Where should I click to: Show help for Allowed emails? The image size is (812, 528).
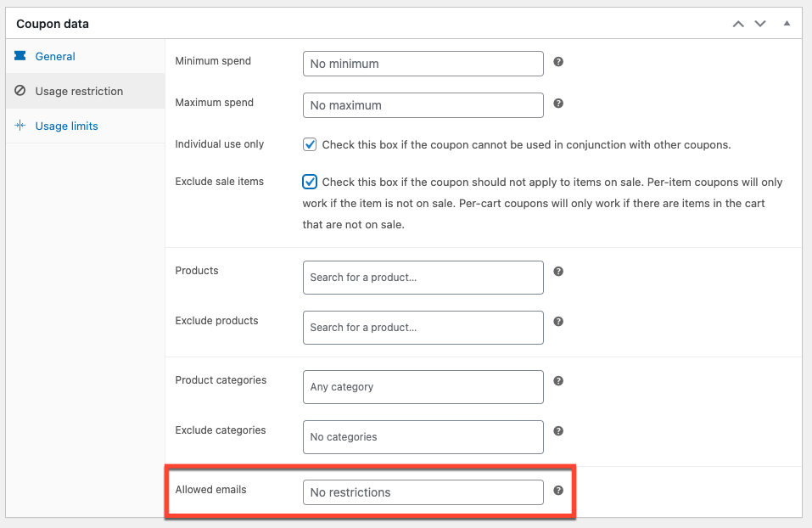[x=558, y=490]
